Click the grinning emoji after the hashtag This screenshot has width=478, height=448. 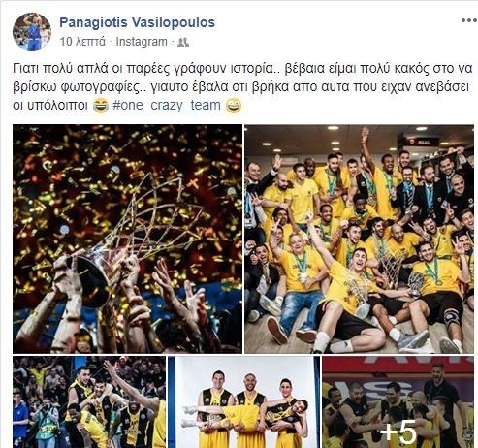pos(234,106)
